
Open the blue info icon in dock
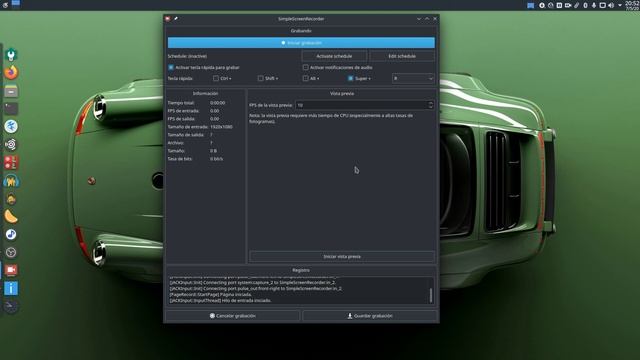click(11, 288)
